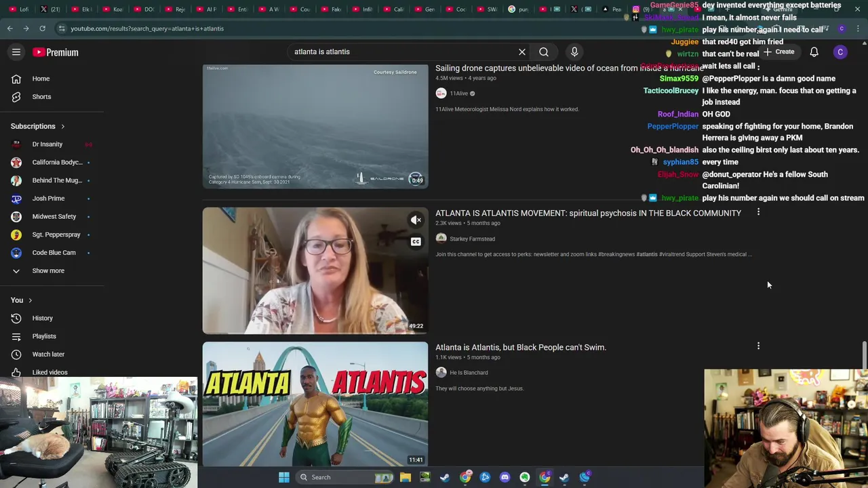This screenshot has width=868, height=488.
Task: Click the 11Alive channel name
Action: 459,94
